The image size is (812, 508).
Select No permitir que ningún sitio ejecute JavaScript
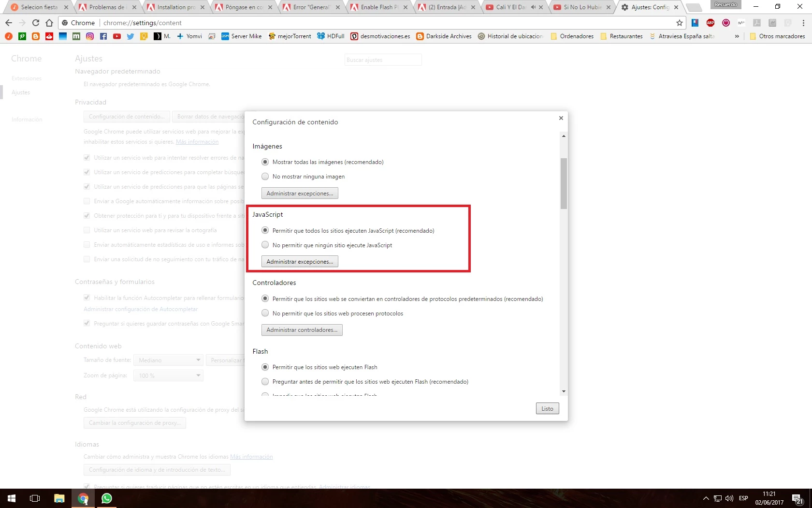265,245
